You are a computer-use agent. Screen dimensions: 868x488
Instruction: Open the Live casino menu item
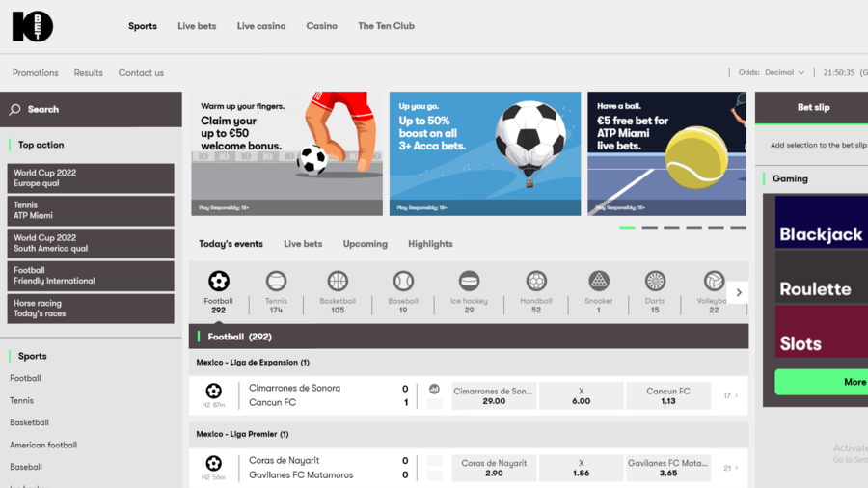click(x=261, y=26)
